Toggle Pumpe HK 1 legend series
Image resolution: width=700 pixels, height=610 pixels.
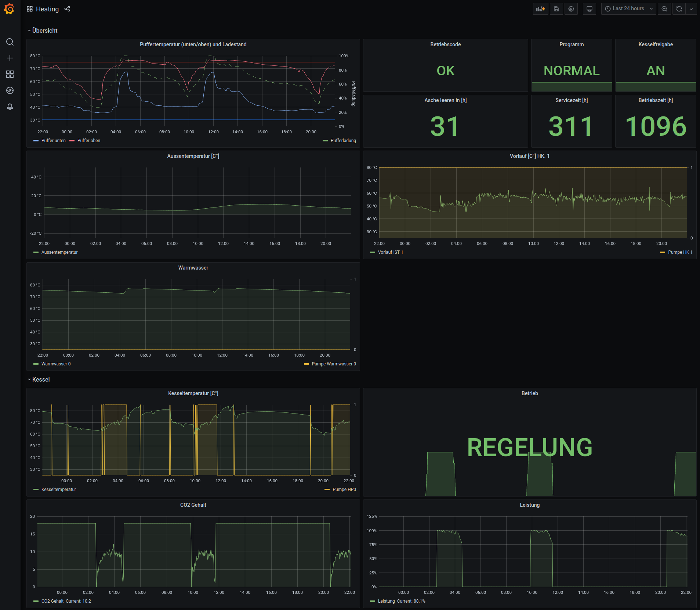click(x=680, y=252)
